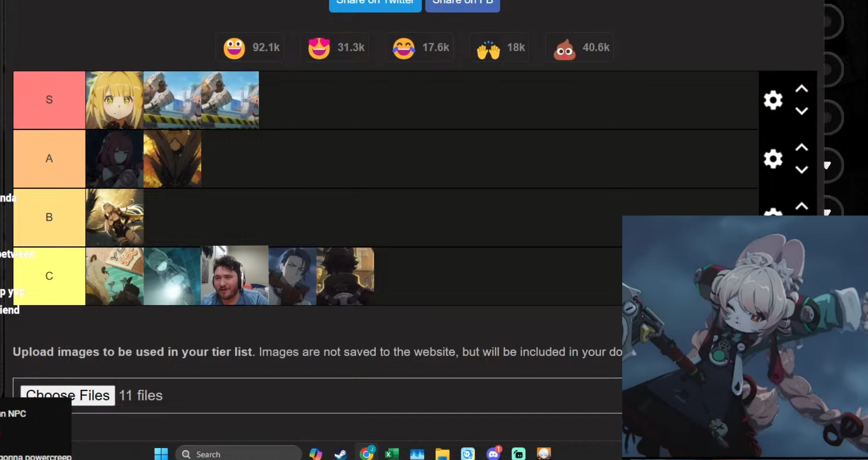Move B tier row up with arrow
The image size is (868, 460).
pyautogui.click(x=802, y=206)
